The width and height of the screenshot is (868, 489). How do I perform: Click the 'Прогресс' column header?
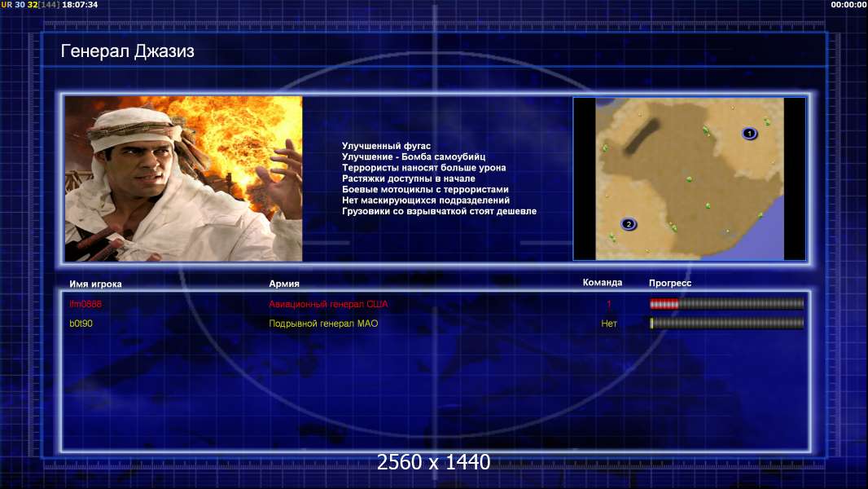click(x=670, y=284)
